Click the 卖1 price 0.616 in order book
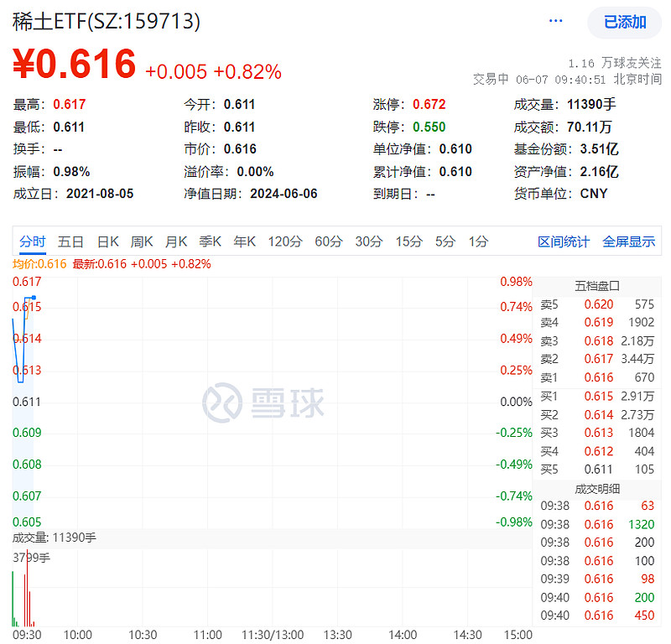Image resolution: width=671 pixels, height=644 pixels. pyautogui.click(x=601, y=377)
